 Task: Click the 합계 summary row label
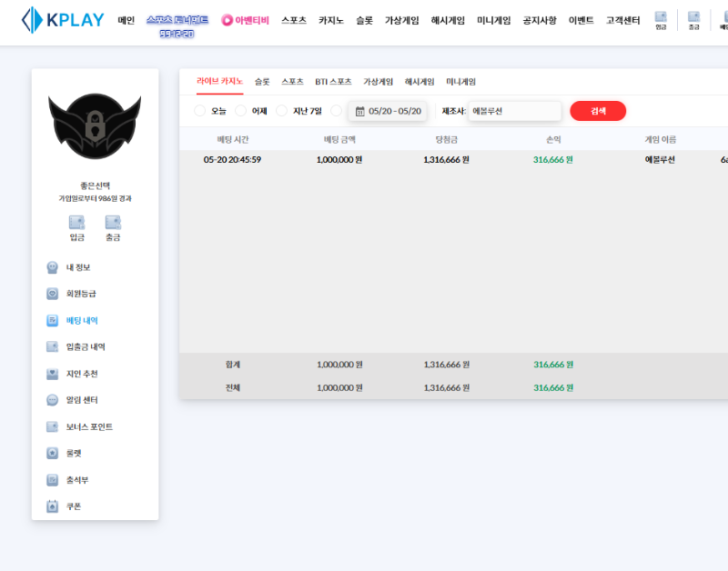click(x=233, y=365)
